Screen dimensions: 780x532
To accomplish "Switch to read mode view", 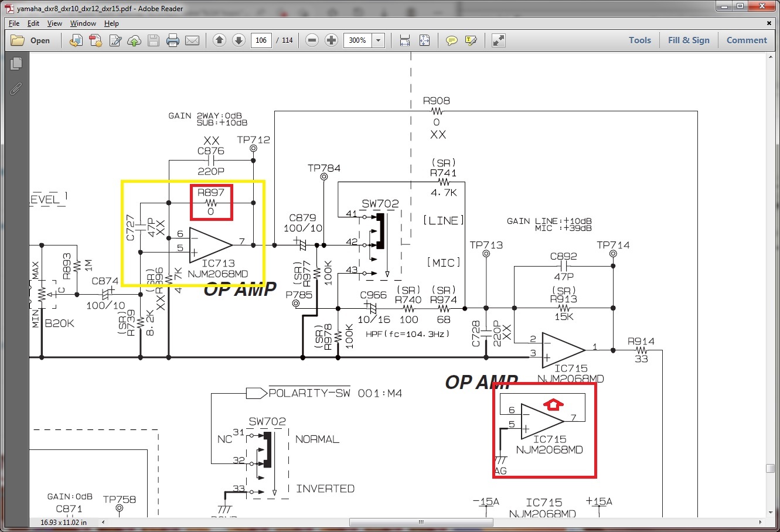I will 499,40.
